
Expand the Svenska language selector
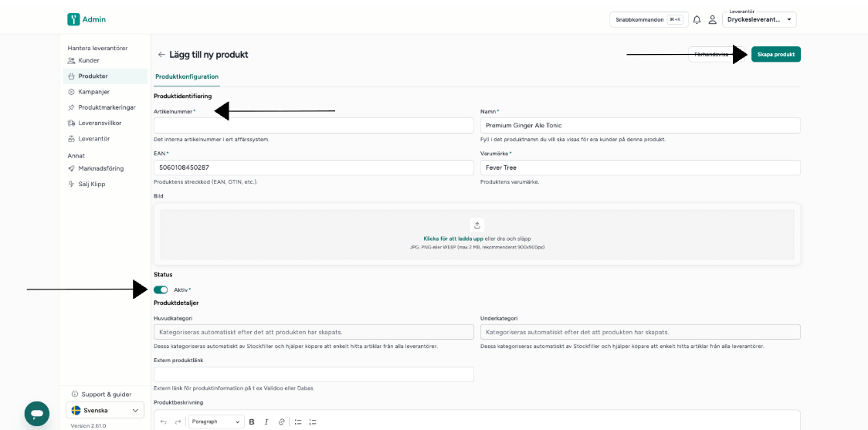tap(104, 411)
